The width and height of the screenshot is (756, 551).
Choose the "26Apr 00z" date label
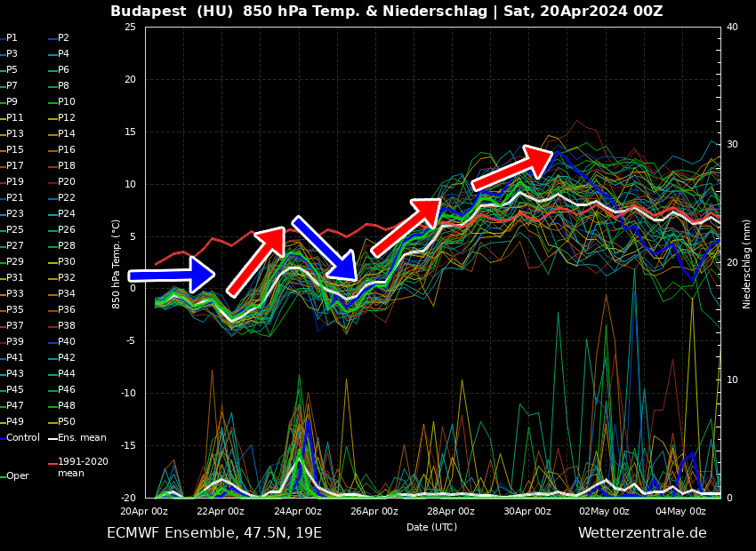pos(374,512)
